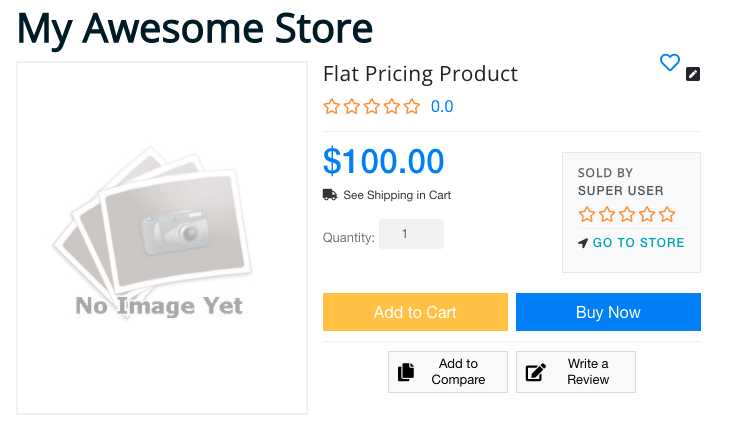
Task: Select the third star of the product rating
Action: (371, 107)
